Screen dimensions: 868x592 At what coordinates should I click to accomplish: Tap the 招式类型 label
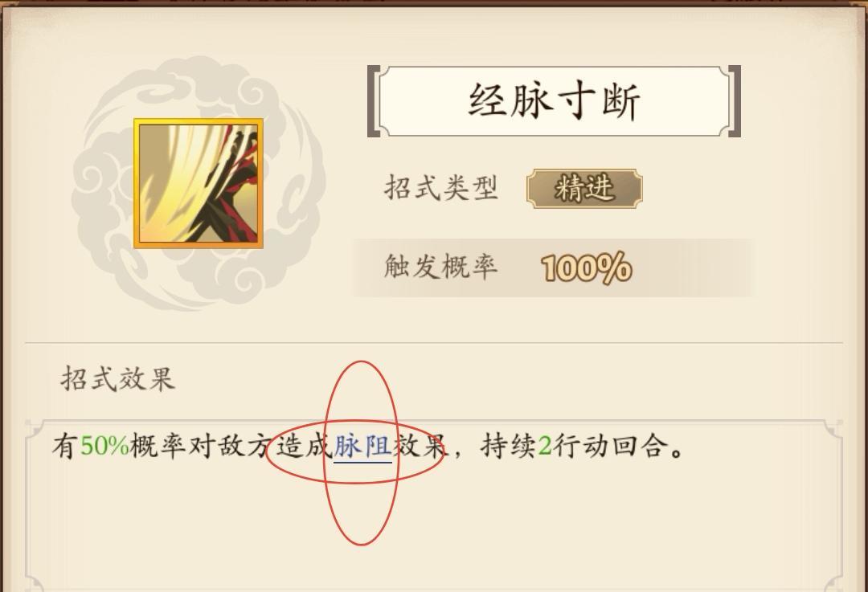pos(441,187)
